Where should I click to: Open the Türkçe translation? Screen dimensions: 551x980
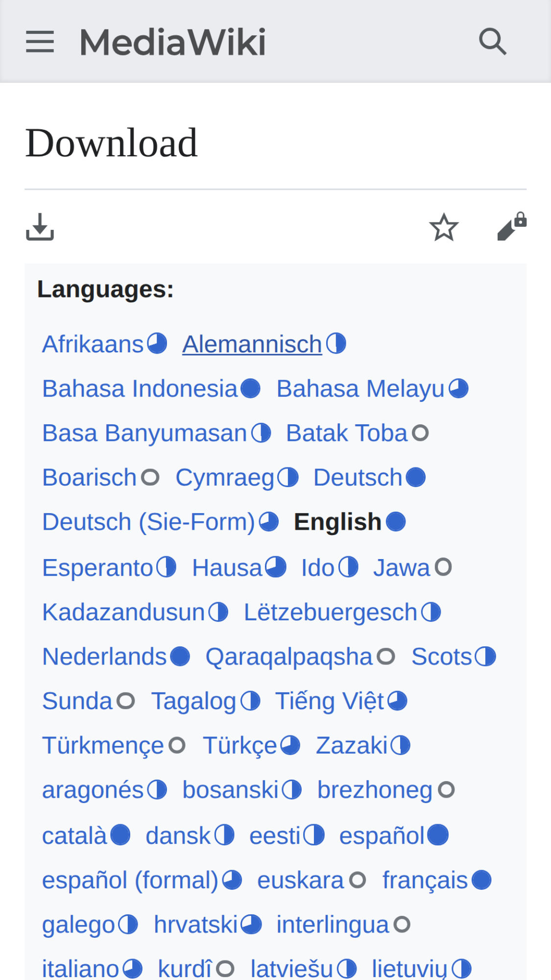coord(240,745)
